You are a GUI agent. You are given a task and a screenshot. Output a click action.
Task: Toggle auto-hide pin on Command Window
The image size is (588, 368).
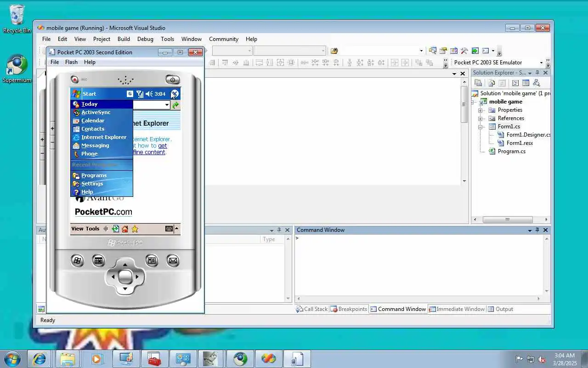(537, 230)
